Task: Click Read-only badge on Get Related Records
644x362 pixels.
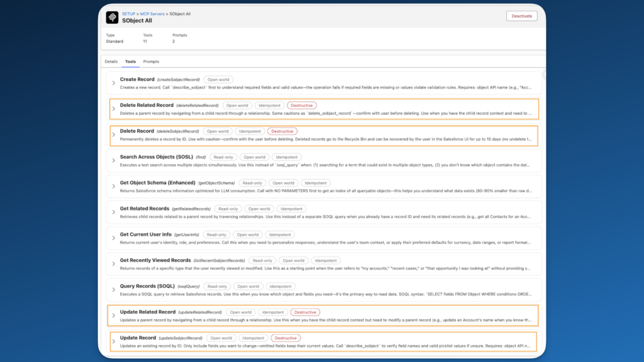Action: pos(228,209)
